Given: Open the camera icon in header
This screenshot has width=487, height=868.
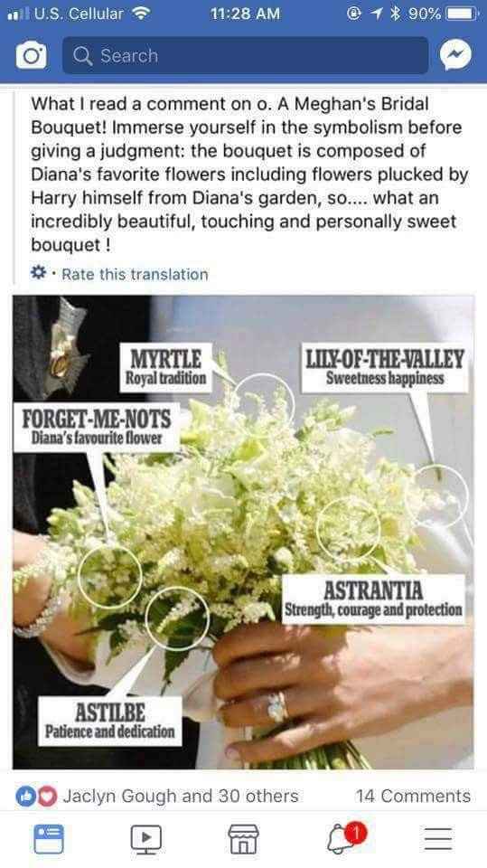Looking at the screenshot, I should point(31,55).
